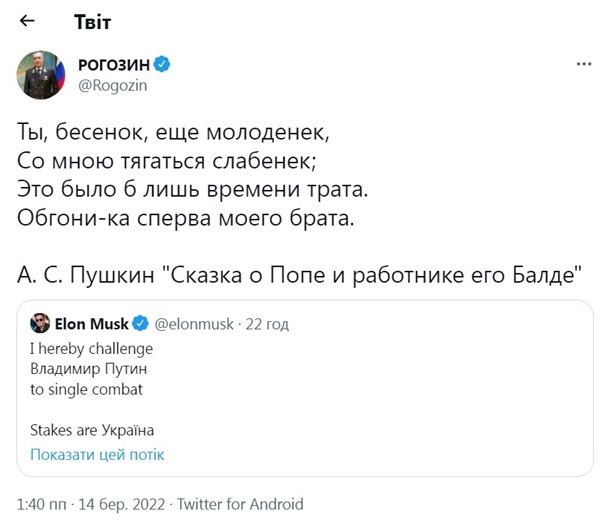Open the "Twitter for Android" source link
Viewport: 610px width, 528px height.
[x=240, y=504]
